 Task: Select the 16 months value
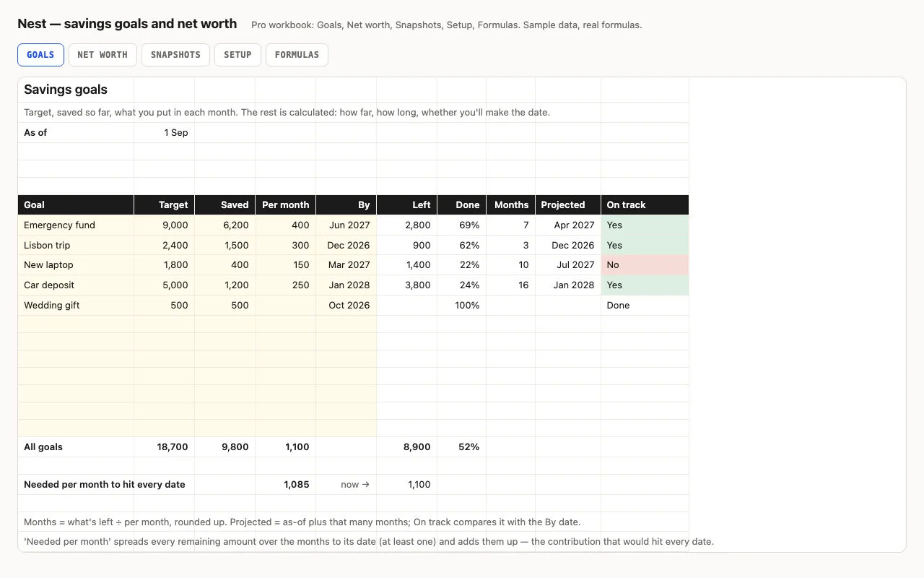point(511,285)
